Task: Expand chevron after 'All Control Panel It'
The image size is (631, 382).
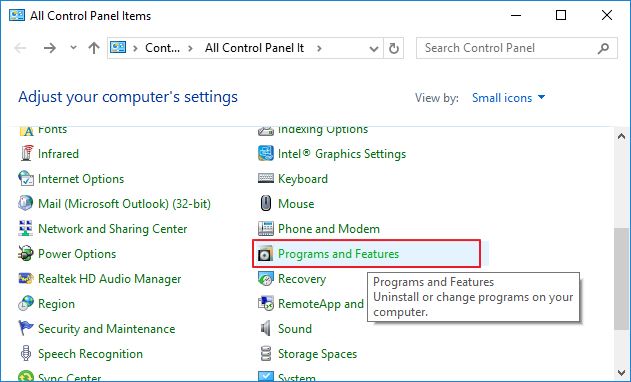Action: point(319,48)
